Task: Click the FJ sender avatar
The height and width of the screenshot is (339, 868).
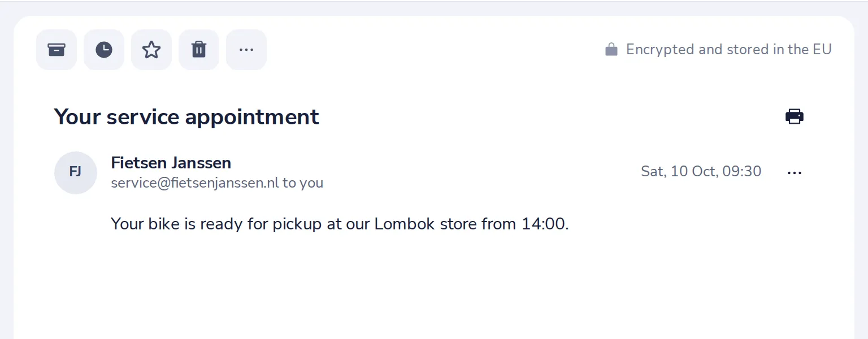Action: pyautogui.click(x=76, y=172)
